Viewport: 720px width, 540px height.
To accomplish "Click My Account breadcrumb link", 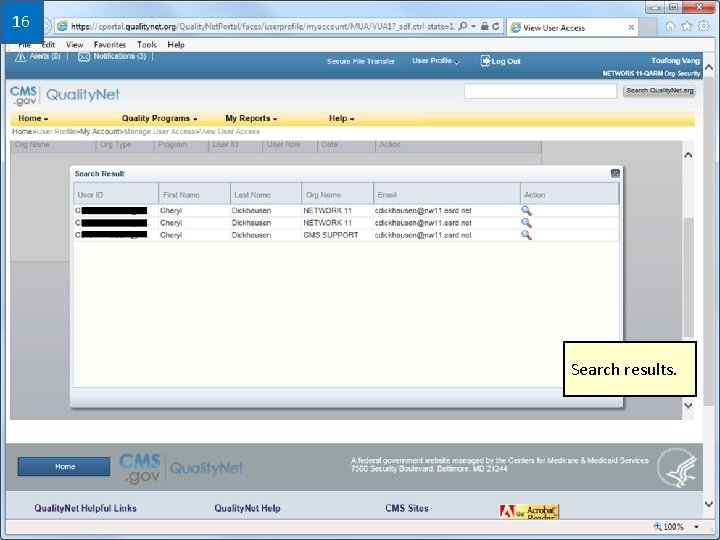I will coord(100,132).
